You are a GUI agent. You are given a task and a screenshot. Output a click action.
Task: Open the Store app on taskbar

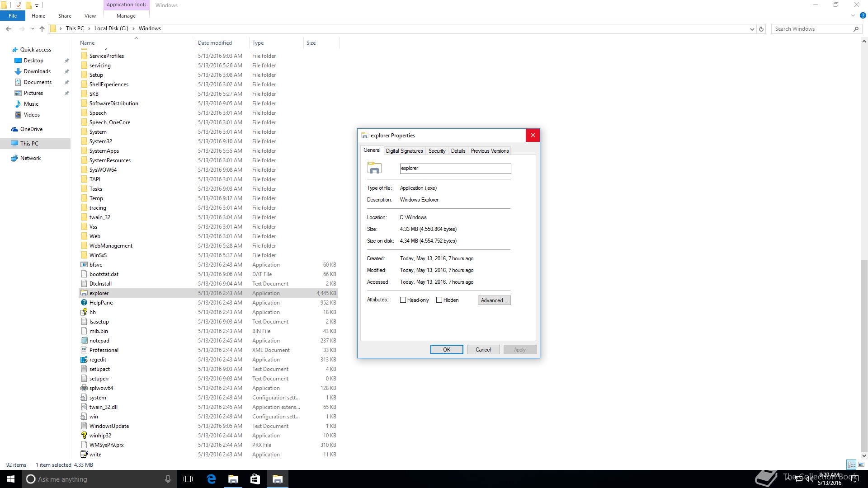click(255, 479)
